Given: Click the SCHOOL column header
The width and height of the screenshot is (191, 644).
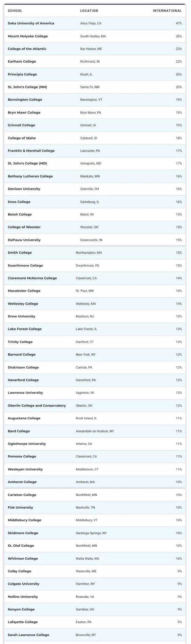Looking at the screenshot, I should pos(15,11).
